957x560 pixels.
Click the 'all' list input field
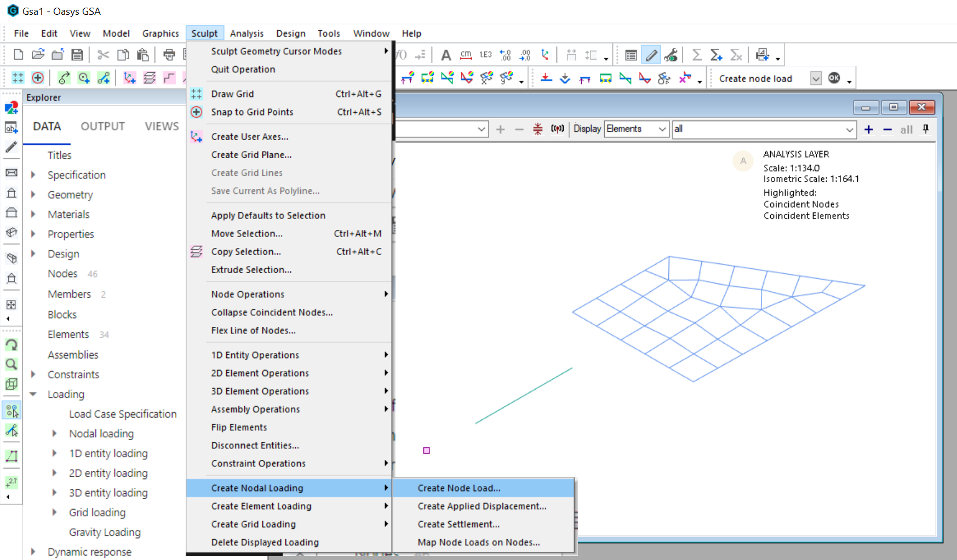[758, 129]
